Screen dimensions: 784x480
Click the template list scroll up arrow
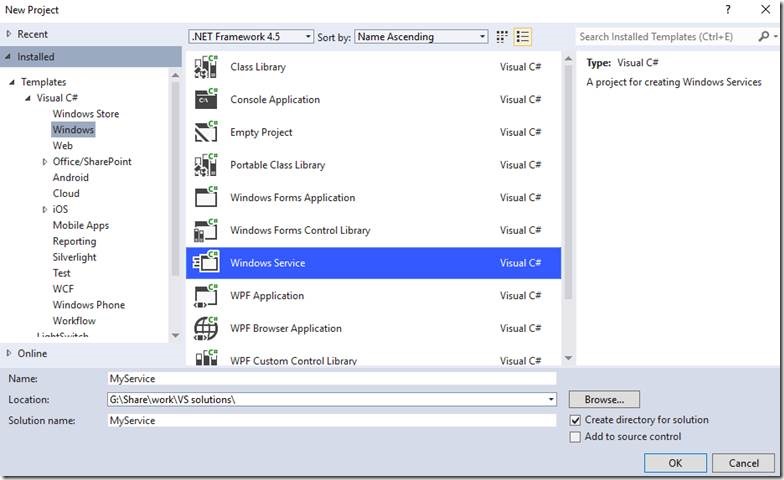568,59
